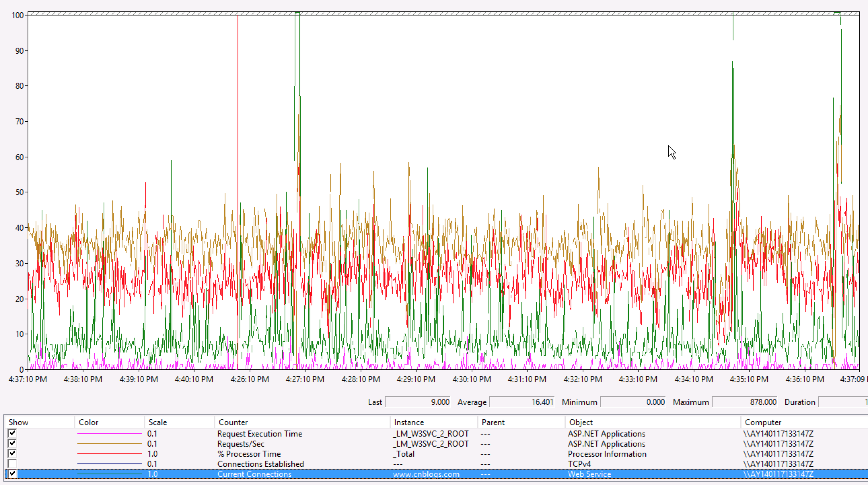Sort by the Computer column header

805,422
